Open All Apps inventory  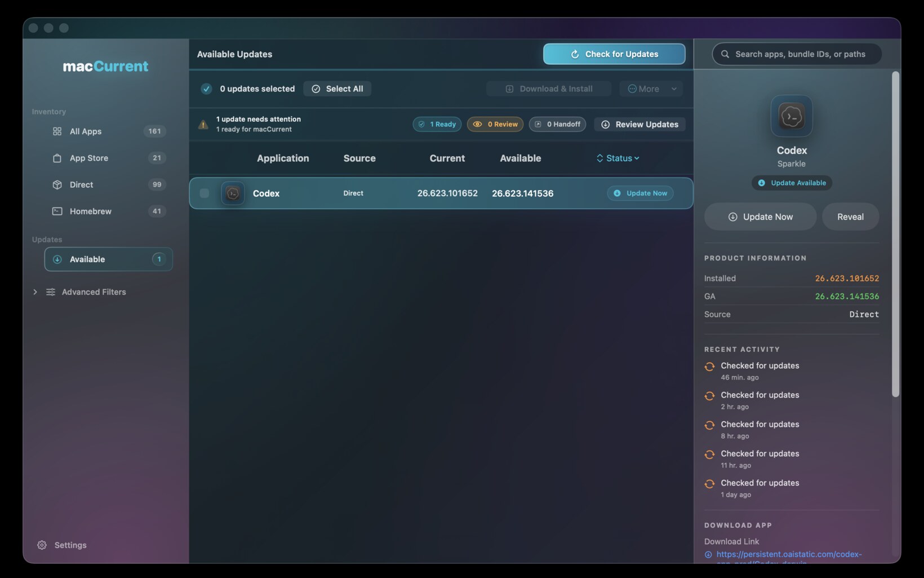coord(108,131)
